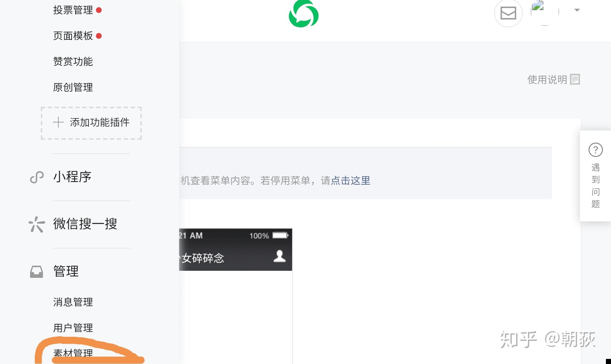Click the WeChat platform green logo
This screenshot has width=611, height=364.
(303, 14)
